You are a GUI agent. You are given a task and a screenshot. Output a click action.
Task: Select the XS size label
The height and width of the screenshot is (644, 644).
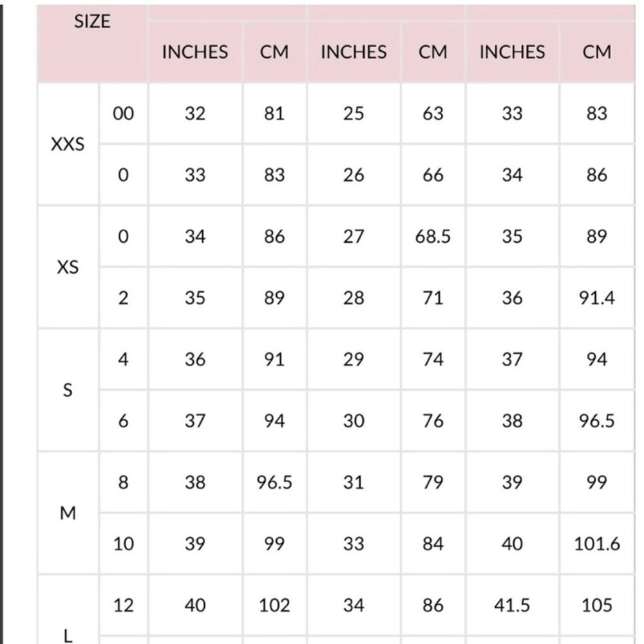tap(68, 267)
